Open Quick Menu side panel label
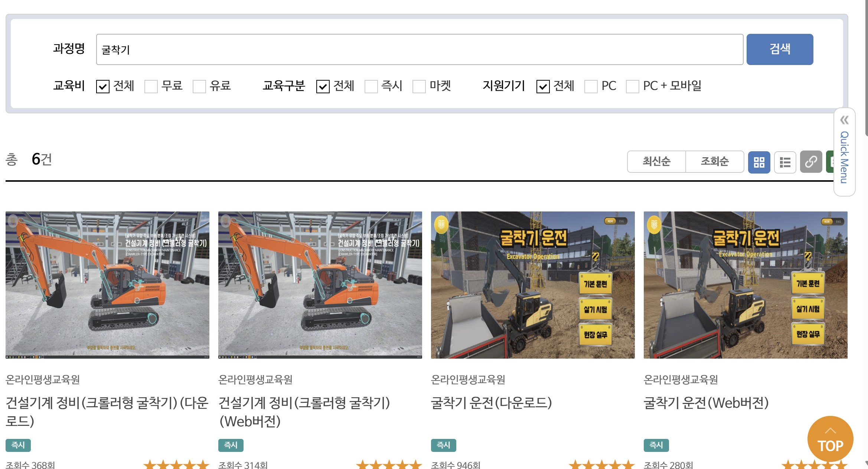The height and width of the screenshot is (469, 868). pos(844,158)
